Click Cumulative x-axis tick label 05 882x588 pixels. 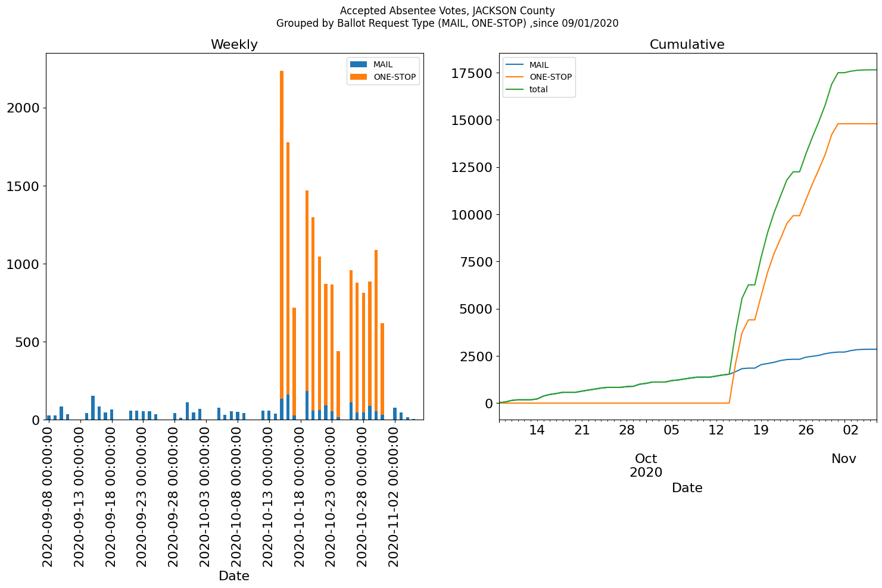672,430
